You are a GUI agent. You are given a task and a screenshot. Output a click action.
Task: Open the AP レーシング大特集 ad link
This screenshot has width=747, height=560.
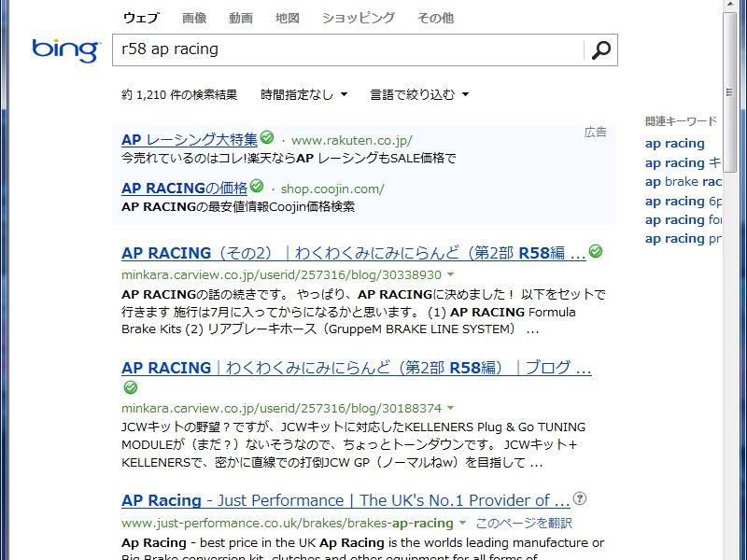click(190, 139)
